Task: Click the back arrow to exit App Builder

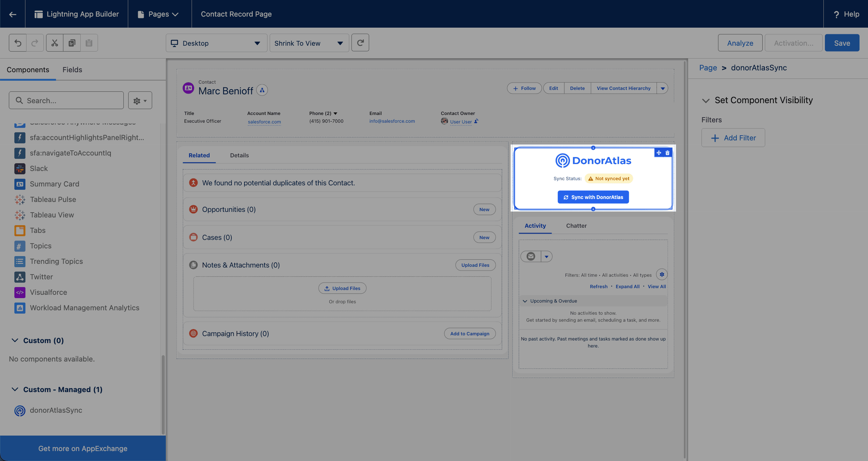Action: coord(13,14)
